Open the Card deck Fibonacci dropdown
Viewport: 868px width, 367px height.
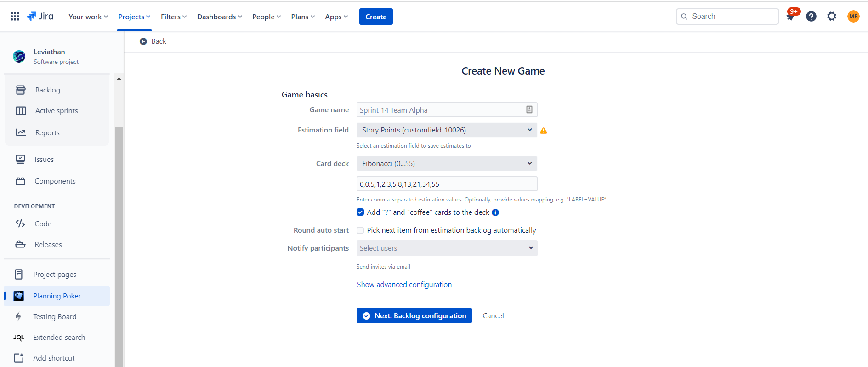point(447,163)
